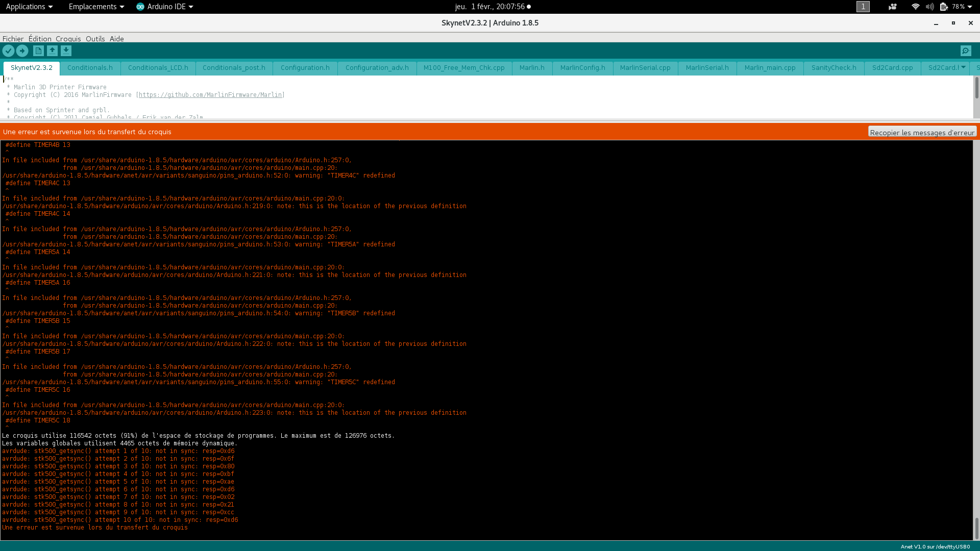Open a sketch with the up-arrow icon
The width and height of the screenshot is (980, 551).
[52, 51]
